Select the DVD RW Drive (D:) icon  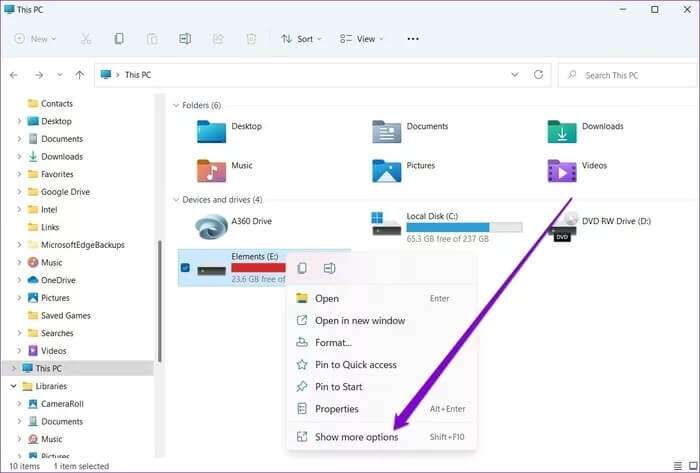562,227
